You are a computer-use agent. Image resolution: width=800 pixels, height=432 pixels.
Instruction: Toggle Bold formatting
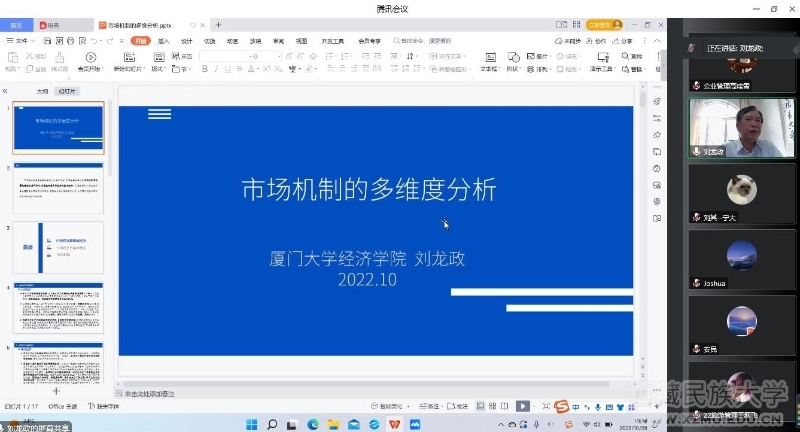coord(205,69)
